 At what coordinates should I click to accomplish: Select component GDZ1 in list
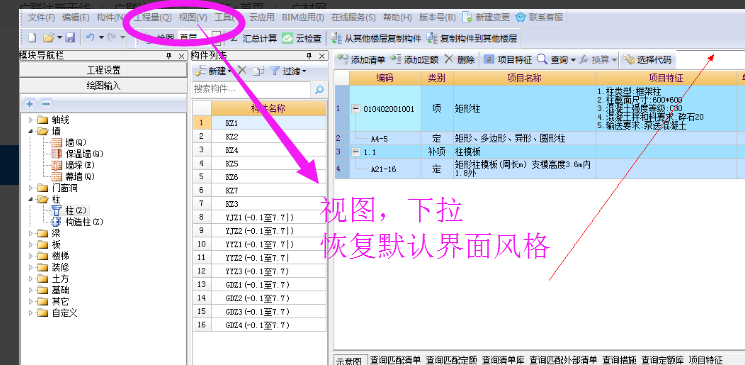point(269,285)
